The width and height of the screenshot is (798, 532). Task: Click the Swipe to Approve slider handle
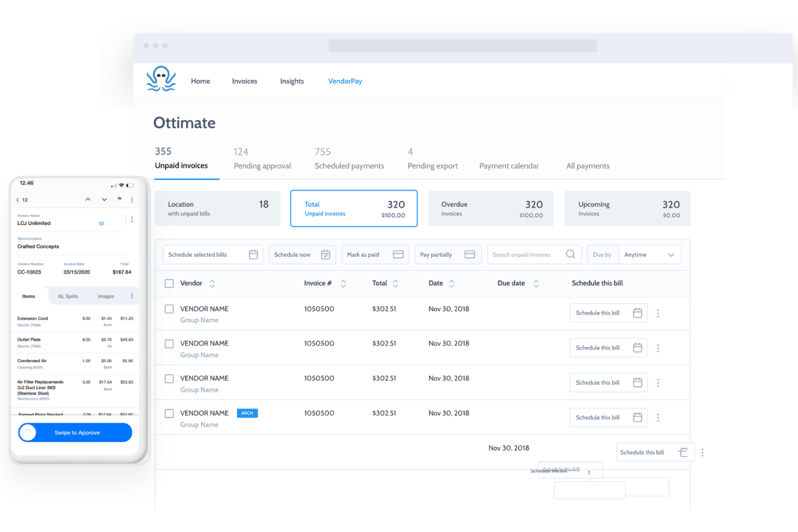click(x=28, y=432)
